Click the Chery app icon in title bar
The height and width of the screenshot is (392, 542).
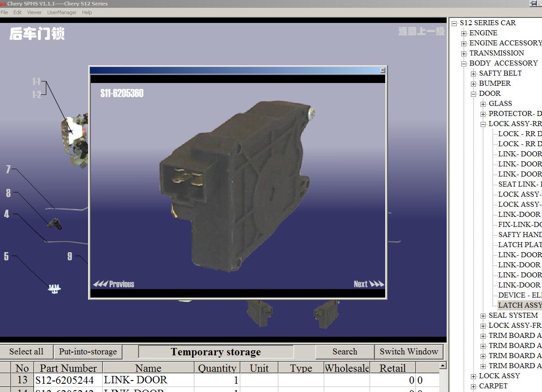click(x=3, y=4)
